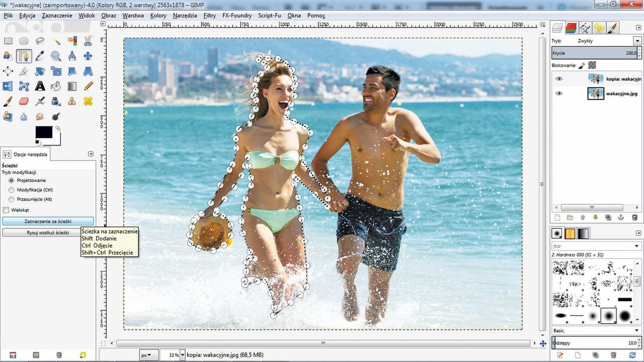The width and height of the screenshot is (644, 362).
Task: Select the Pencil tool
Action: point(88,86)
